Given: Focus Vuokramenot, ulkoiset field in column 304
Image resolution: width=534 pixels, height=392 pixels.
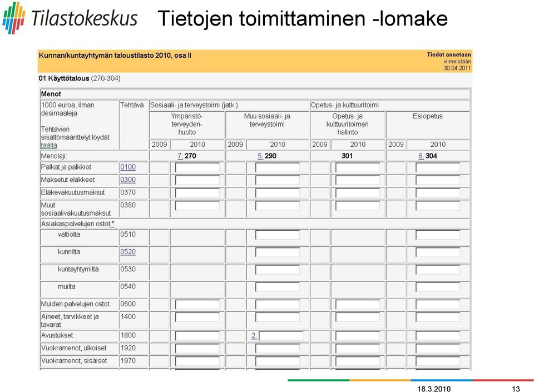Looking at the screenshot, I should [x=438, y=349].
